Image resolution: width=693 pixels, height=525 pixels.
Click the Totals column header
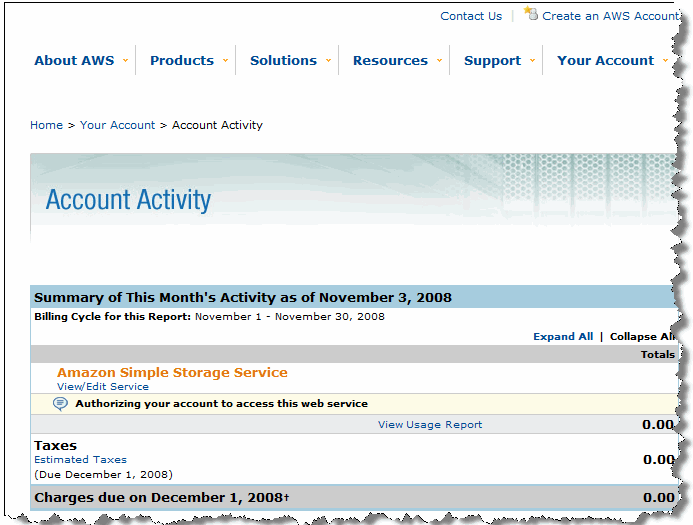point(658,354)
